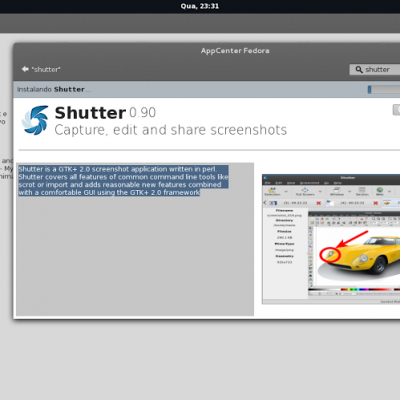Screen dimensions: 400x400
Task: Go back using the arrow beside "shutter"
Action: pos(25,69)
